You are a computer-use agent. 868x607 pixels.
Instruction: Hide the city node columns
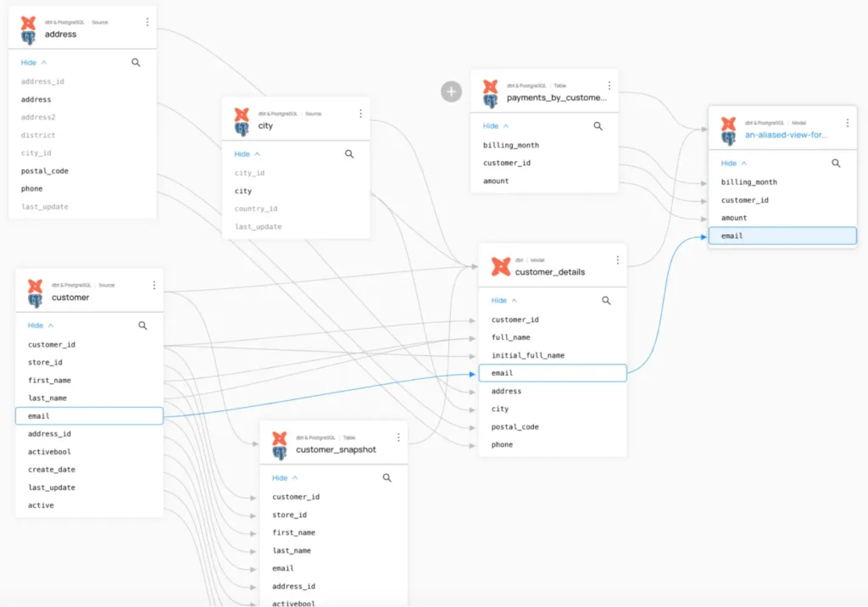248,154
